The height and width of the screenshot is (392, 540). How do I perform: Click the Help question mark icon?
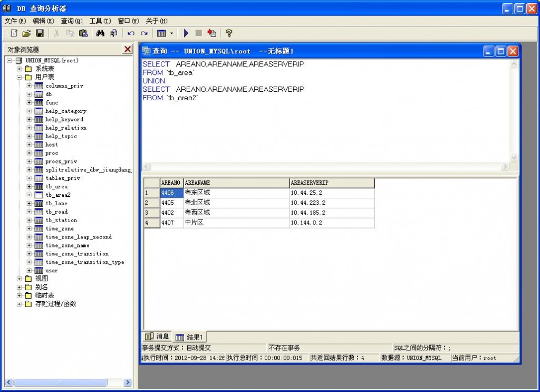pyautogui.click(x=229, y=33)
